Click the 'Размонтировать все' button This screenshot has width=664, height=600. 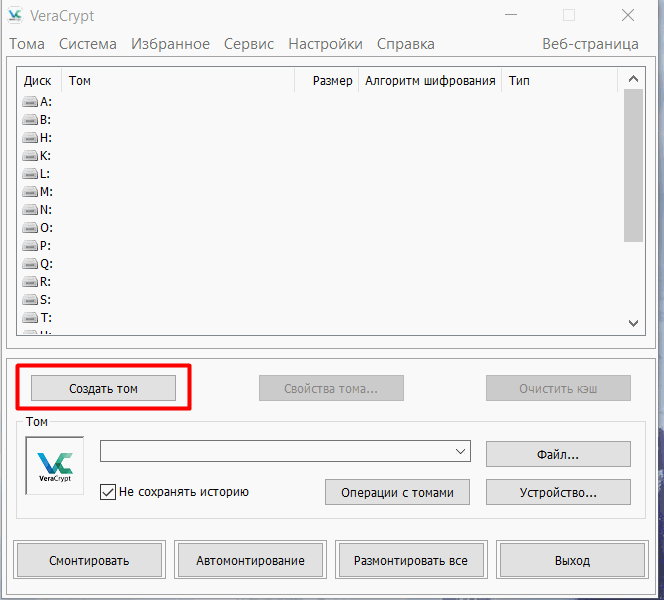(x=411, y=560)
